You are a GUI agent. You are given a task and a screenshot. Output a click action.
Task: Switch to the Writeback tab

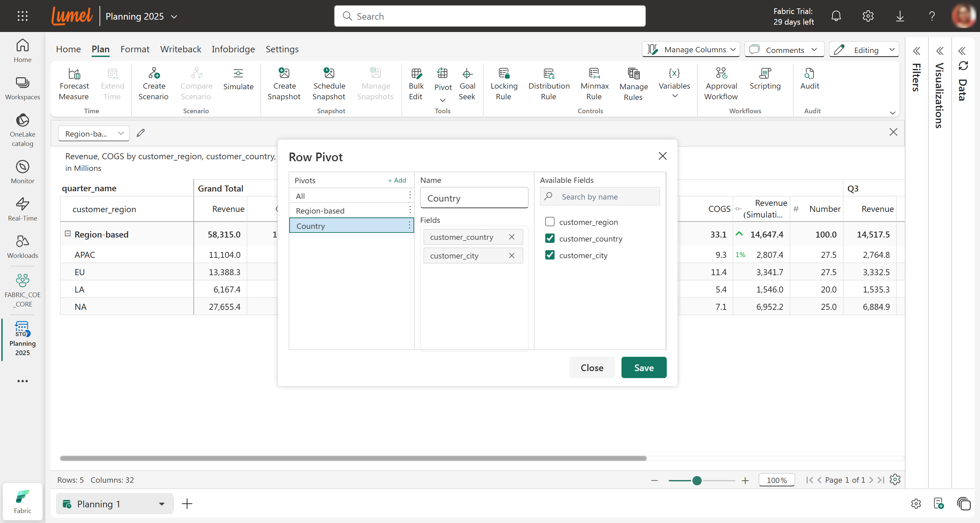[181, 49]
